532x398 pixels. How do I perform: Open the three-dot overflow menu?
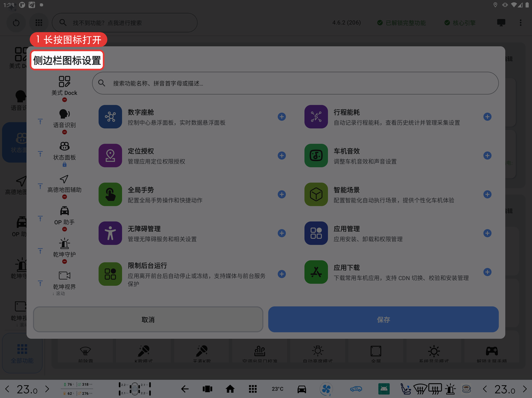point(520,23)
